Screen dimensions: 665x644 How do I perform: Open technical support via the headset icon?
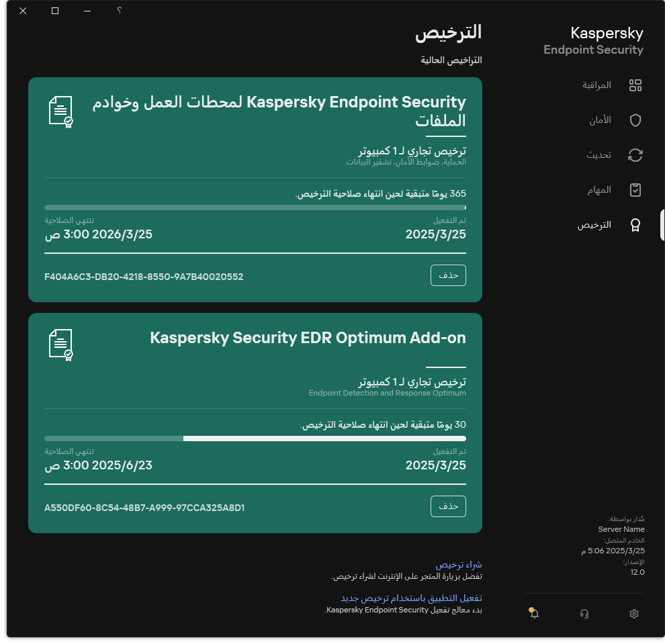[584, 614]
